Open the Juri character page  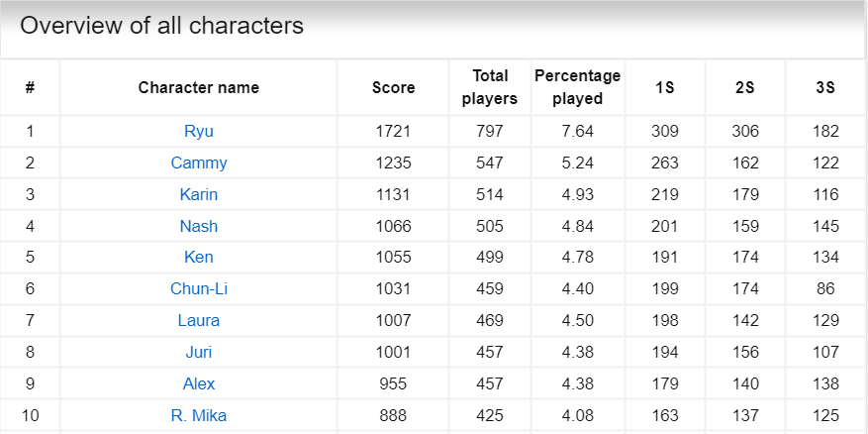pos(199,352)
